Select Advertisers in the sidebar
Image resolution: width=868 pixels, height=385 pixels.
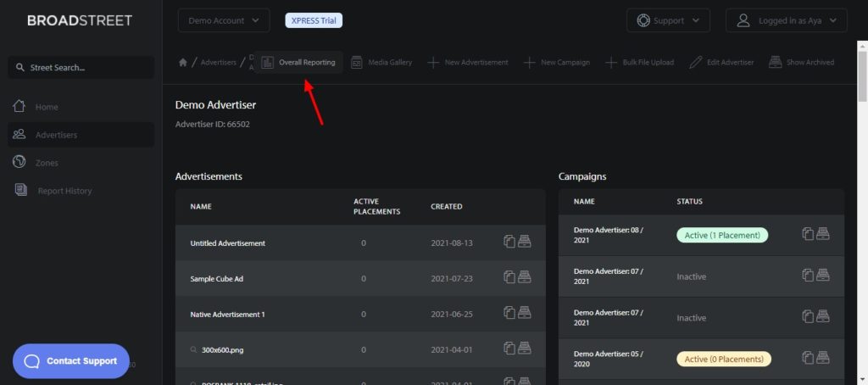81,135
